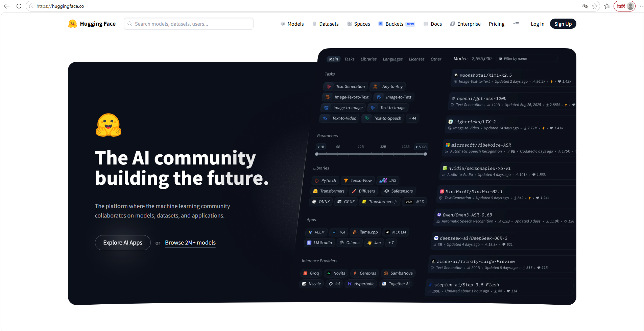Select the JAX library chip
The width and height of the screenshot is (644, 331).
[x=388, y=180]
